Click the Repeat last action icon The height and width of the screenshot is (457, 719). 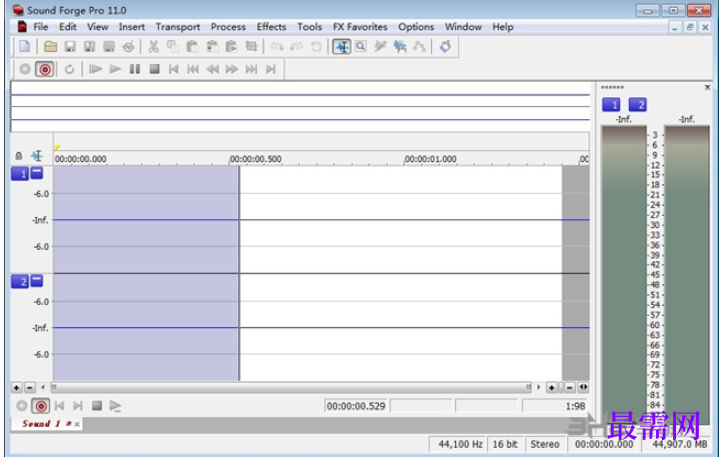tap(316, 46)
